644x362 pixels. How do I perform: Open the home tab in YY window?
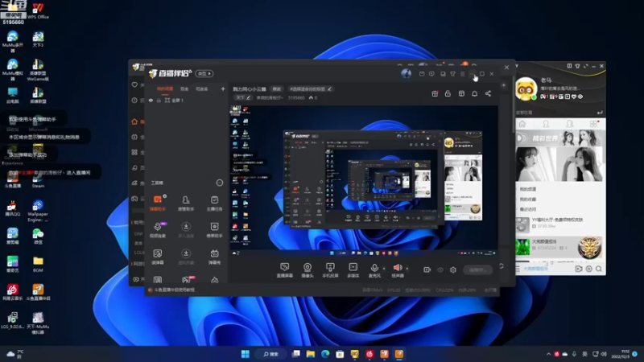click(522, 124)
